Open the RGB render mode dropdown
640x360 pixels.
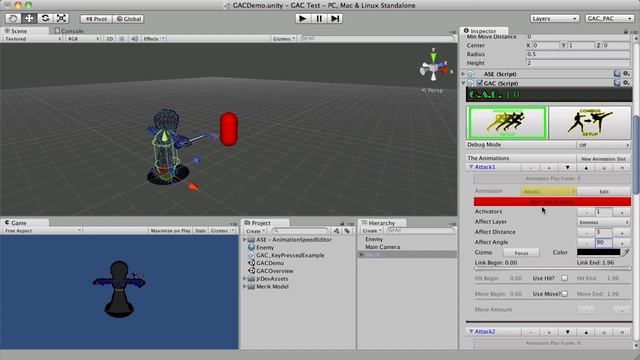83,39
